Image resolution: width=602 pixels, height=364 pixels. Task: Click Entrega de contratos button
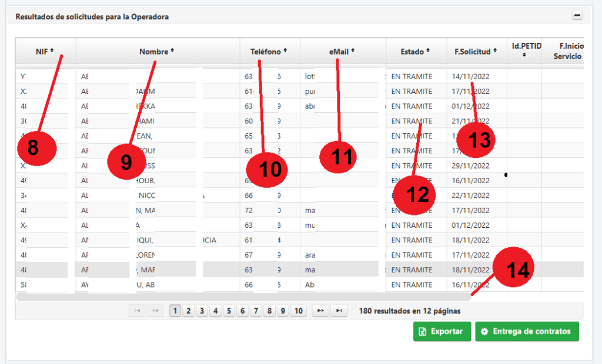pyautogui.click(x=527, y=331)
